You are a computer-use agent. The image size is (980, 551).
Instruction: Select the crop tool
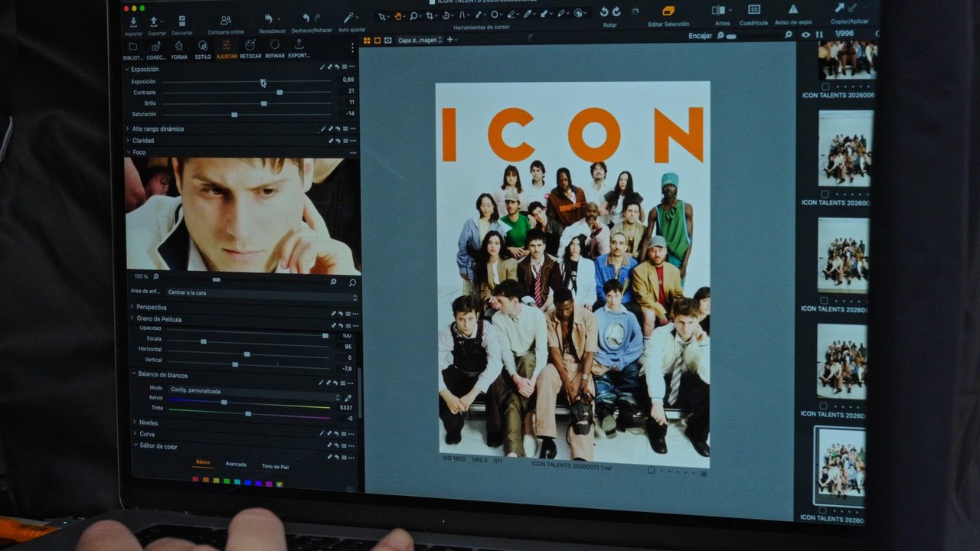tap(431, 15)
